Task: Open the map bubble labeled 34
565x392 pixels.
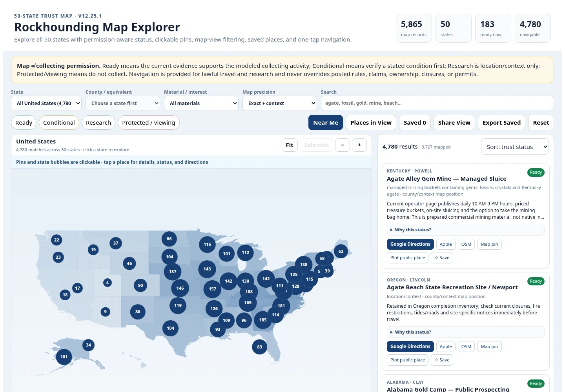Action: (x=88, y=345)
